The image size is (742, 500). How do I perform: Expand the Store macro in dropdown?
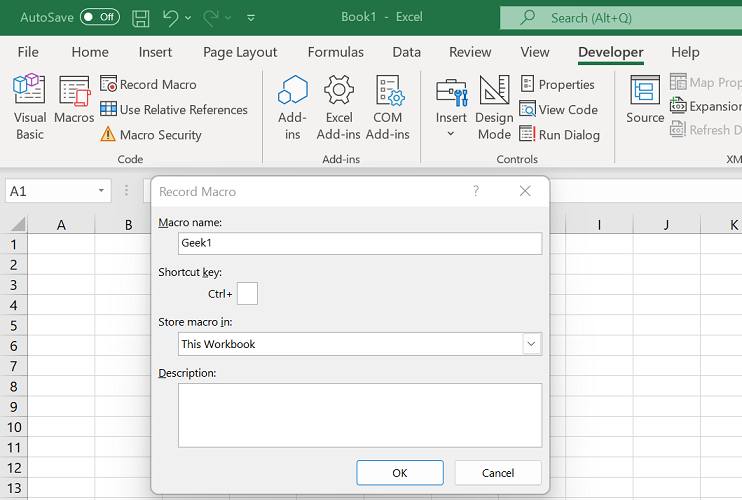(531, 344)
